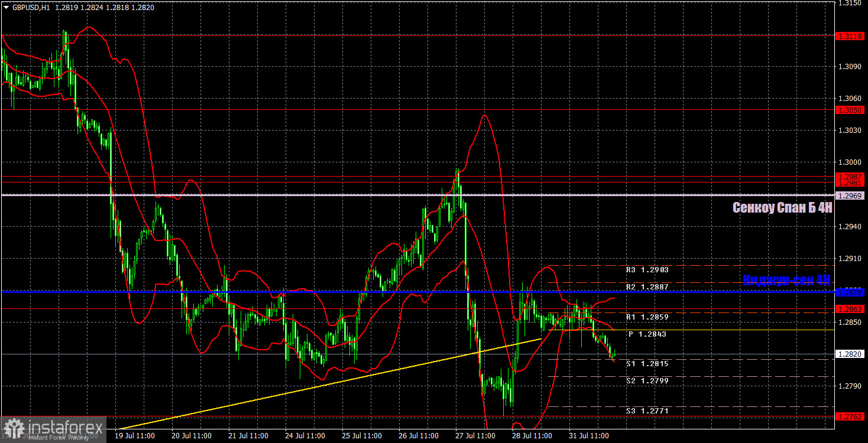Click the 27 Jul 11:00 time label
The image size is (868, 443).
[477, 436]
